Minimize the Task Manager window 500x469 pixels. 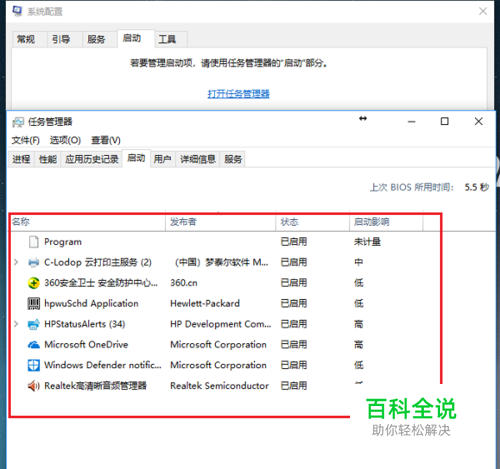(x=412, y=122)
